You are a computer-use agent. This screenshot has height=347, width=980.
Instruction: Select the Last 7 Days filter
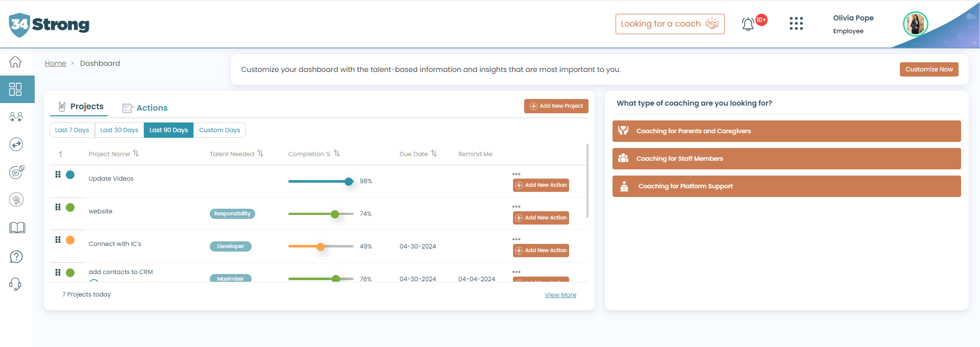tap(72, 130)
